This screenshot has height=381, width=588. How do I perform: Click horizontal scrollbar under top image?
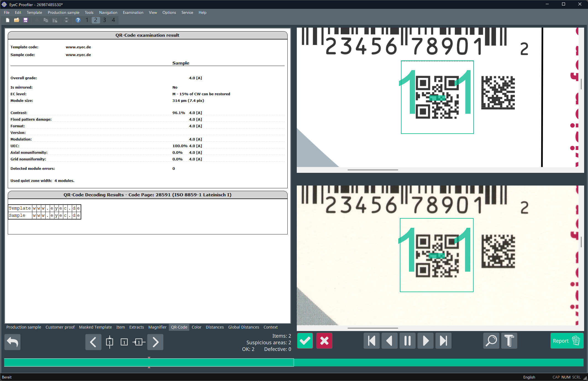(373, 170)
